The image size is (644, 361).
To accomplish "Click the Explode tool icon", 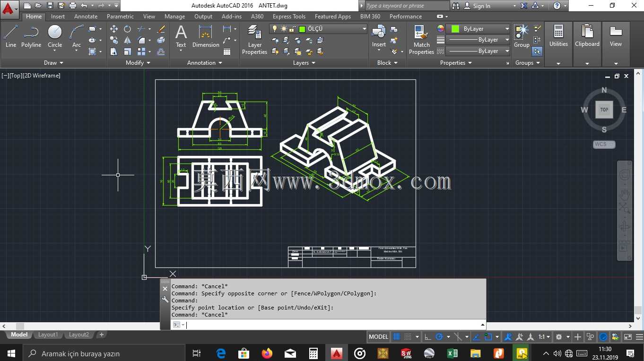I will [161, 40].
